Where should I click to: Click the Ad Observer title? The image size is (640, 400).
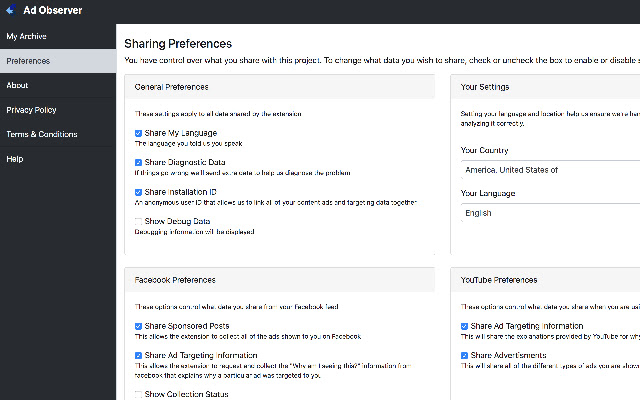click(53, 10)
